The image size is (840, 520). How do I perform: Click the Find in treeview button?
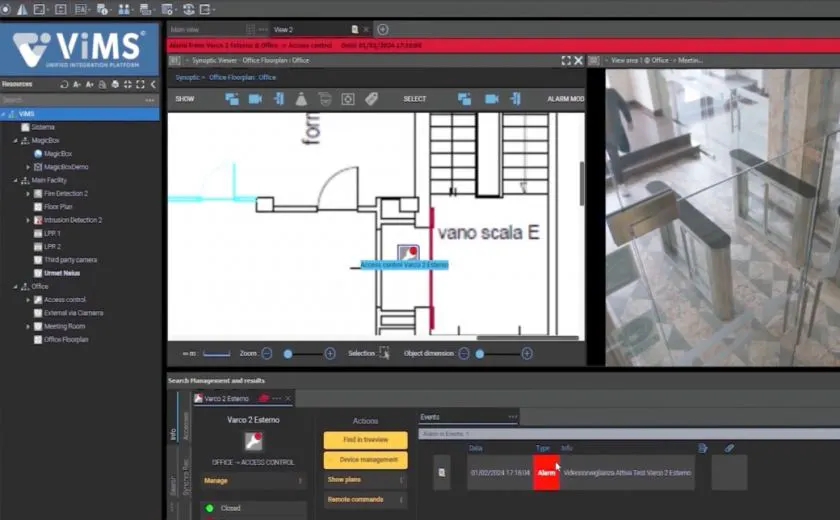[x=365, y=440]
